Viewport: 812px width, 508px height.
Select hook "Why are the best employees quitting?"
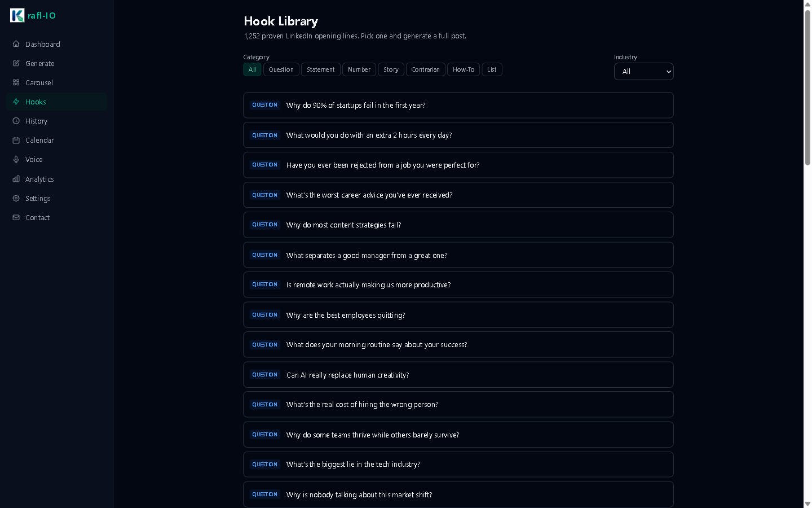(x=458, y=315)
